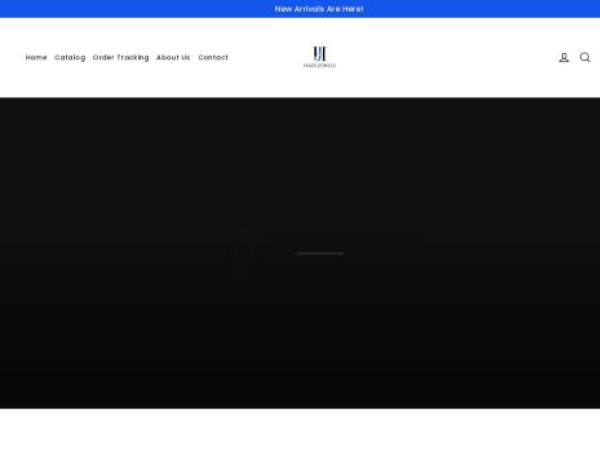Select the "New Arrivals Are Here!" text
Screen dimensions: 600x450
pyautogui.click(x=319, y=9)
